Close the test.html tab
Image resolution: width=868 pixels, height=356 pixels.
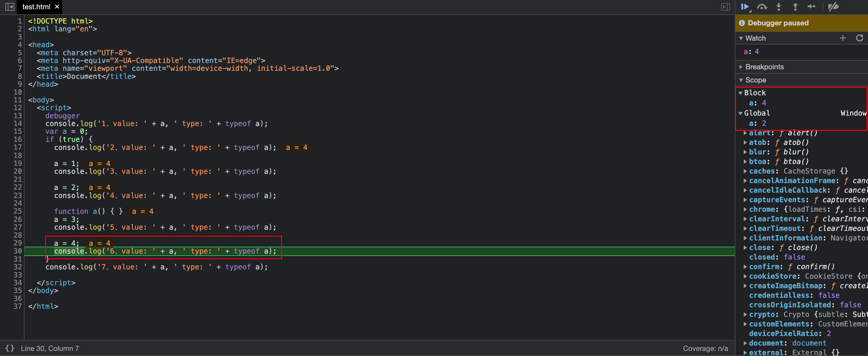57,7
